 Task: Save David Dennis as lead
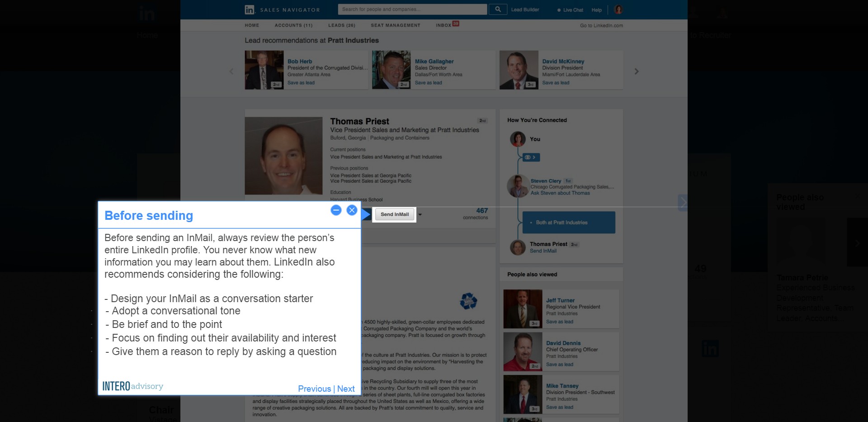560,365
